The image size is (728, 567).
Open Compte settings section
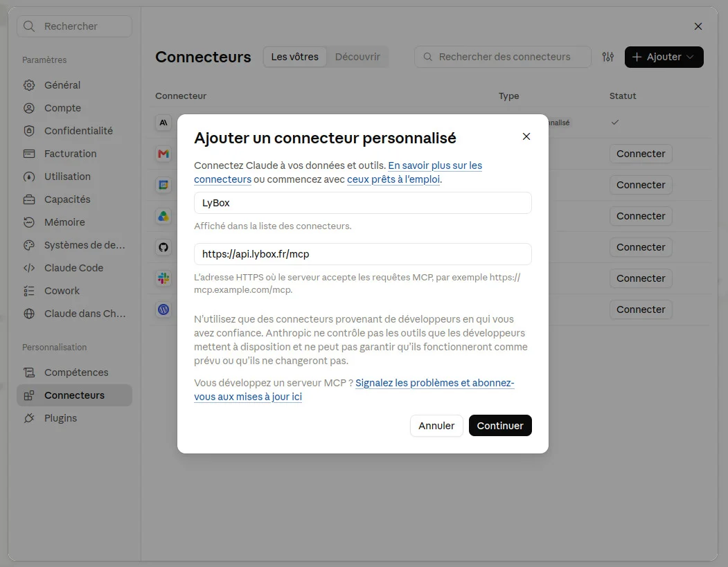[x=74, y=108]
